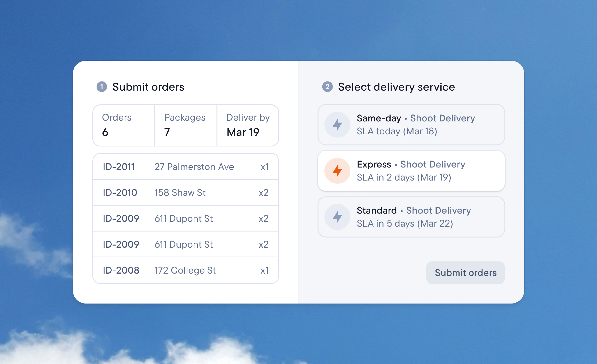Click 'SLA today (Mar 18)' text

(397, 131)
